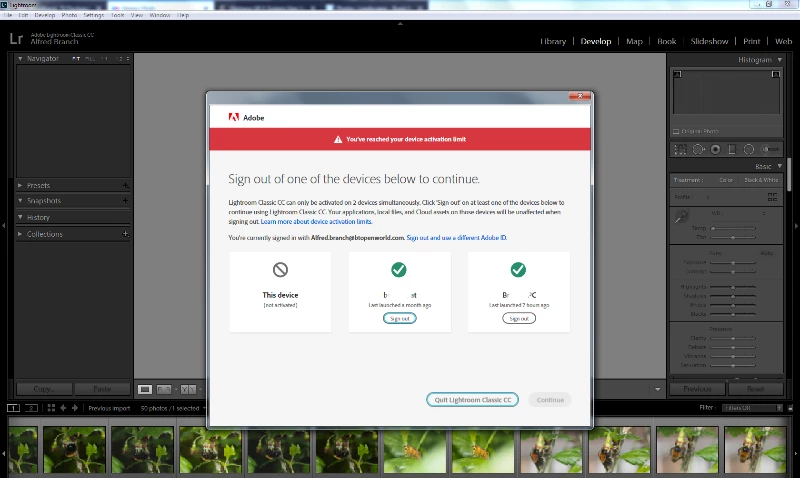Select the Red Eye Correction tool
800x478 pixels.
click(715, 149)
